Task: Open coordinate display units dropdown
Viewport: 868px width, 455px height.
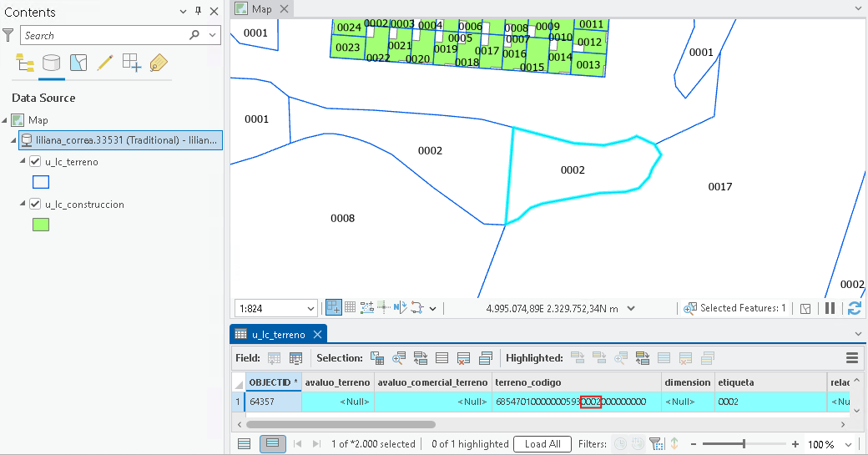Action: point(631,309)
